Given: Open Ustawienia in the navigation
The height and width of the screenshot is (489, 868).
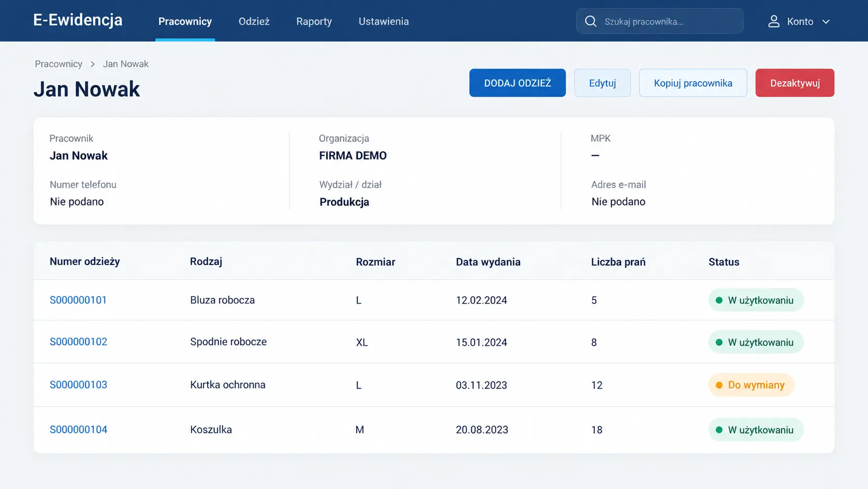Looking at the screenshot, I should coord(384,21).
